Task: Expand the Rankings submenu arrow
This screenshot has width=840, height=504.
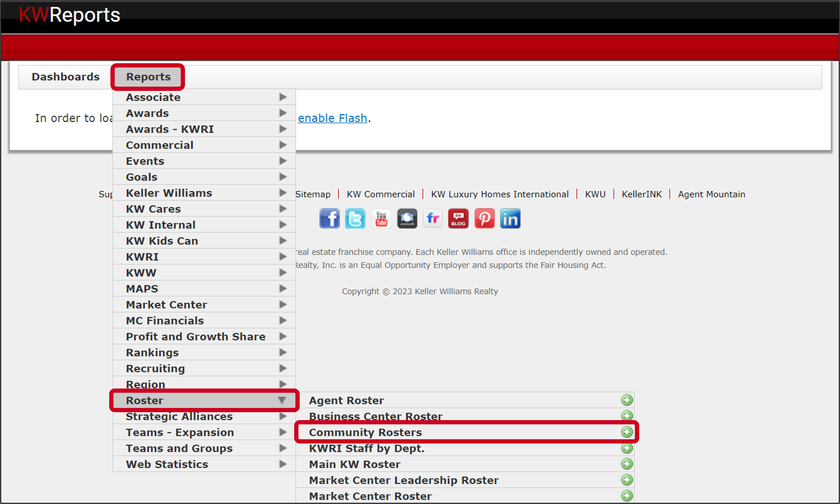Action: pos(283,353)
